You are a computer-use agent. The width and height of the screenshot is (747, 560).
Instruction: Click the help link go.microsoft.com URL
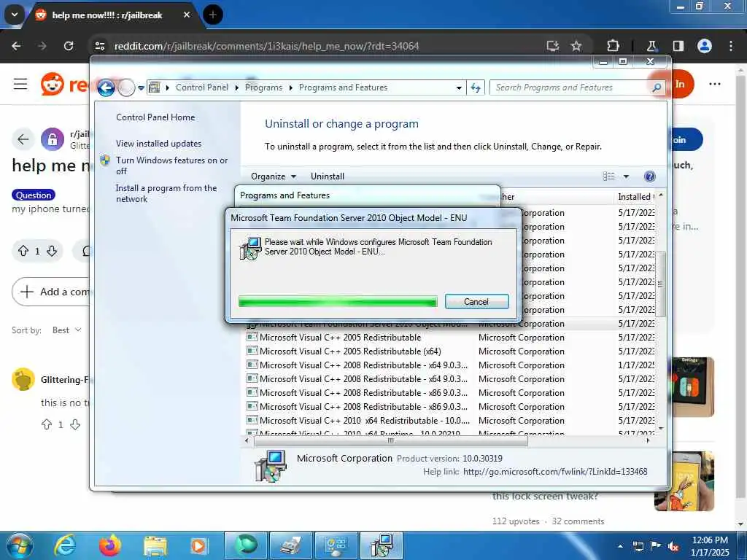pyautogui.click(x=555, y=472)
